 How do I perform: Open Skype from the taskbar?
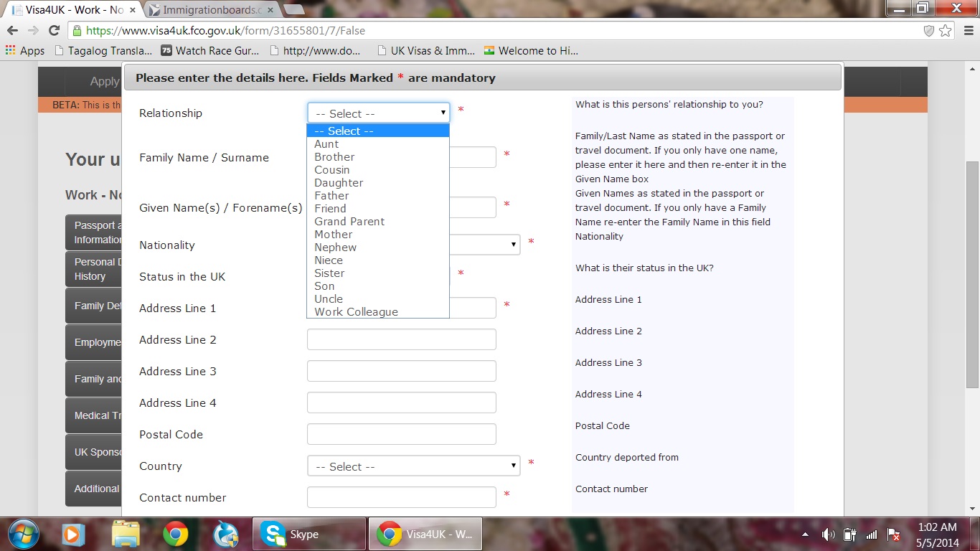291,534
